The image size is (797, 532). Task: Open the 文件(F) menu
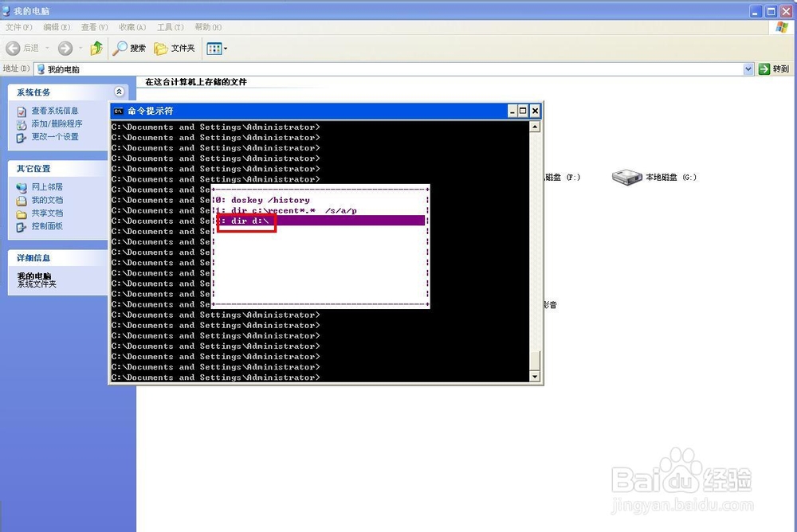click(x=19, y=27)
